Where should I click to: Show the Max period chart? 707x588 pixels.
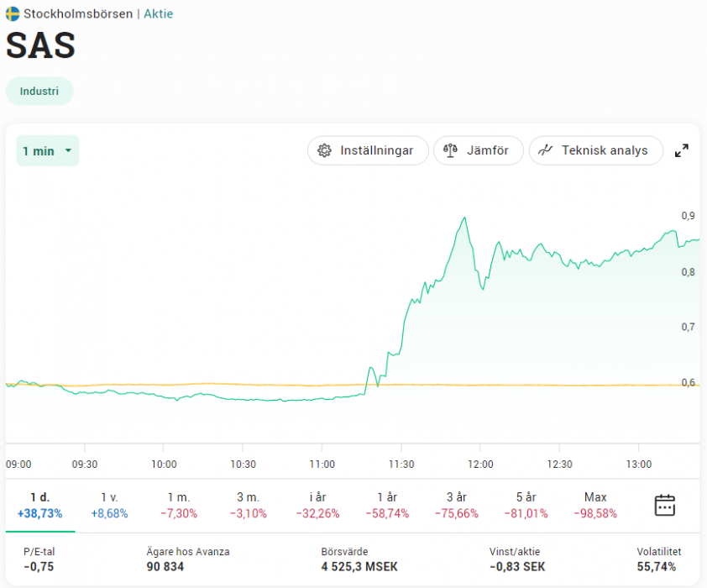[595, 505]
